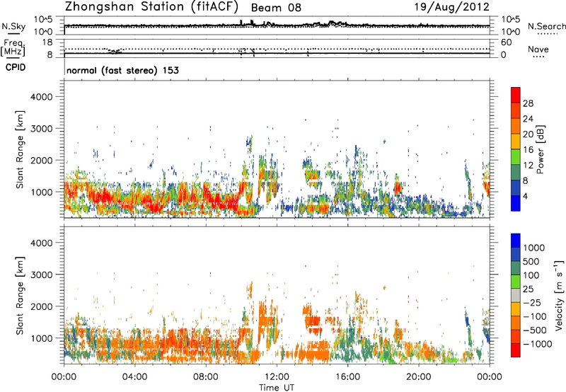The image size is (566, 392).
Task: Click the '500' Velocity colorbar label
Action: click(x=531, y=262)
